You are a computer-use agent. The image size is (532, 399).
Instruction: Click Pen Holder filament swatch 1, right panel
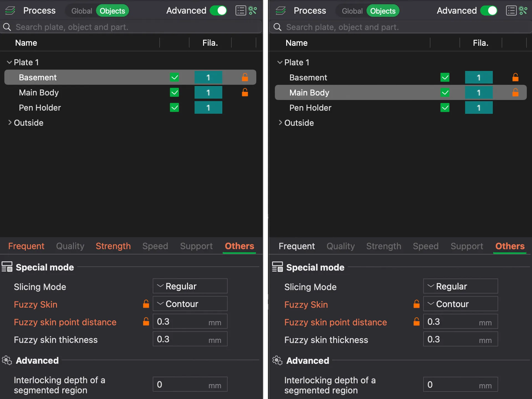coord(479,108)
